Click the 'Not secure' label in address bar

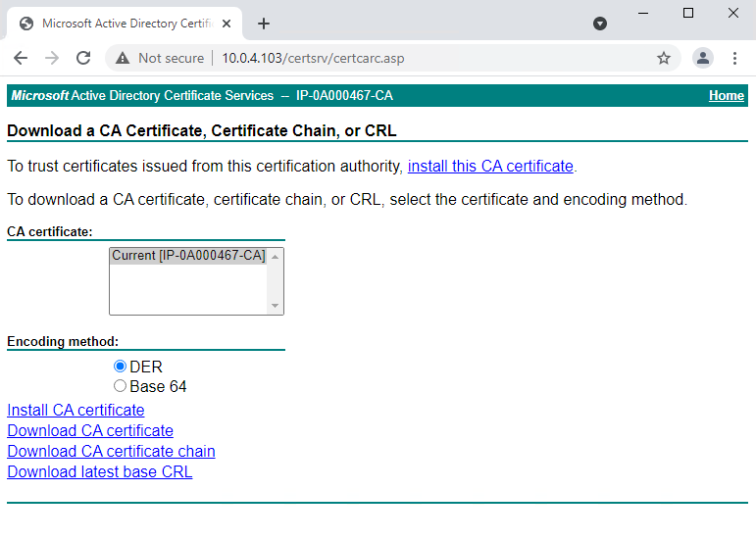(x=172, y=58)
